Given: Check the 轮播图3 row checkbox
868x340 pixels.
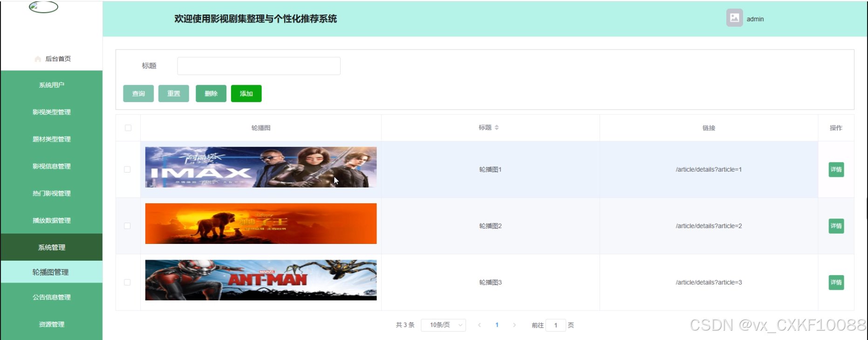Looking at the screenshot, I should [127, 282].
